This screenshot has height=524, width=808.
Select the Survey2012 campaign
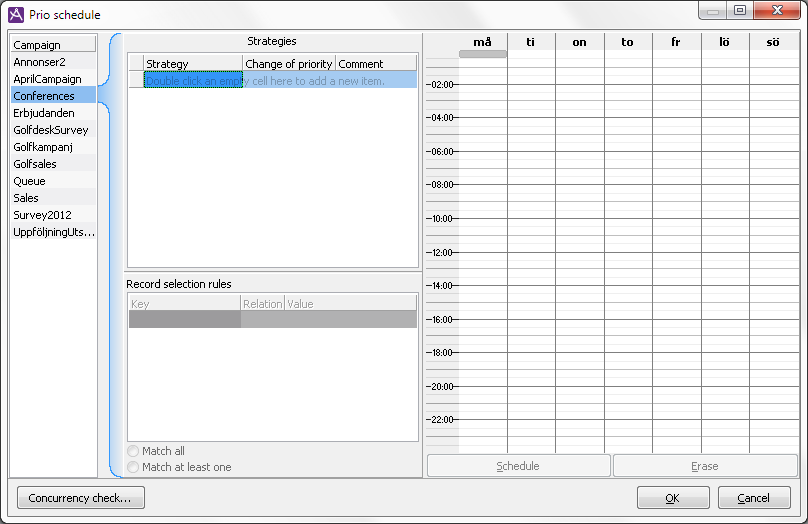42,215
